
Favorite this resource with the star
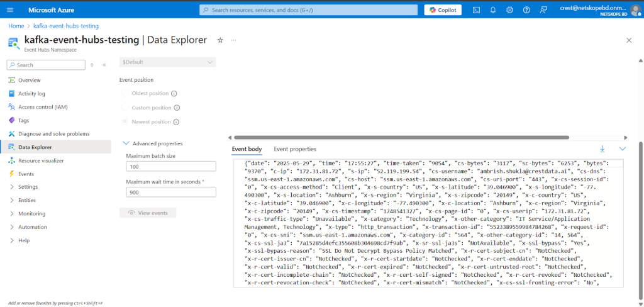coord(220,40)
